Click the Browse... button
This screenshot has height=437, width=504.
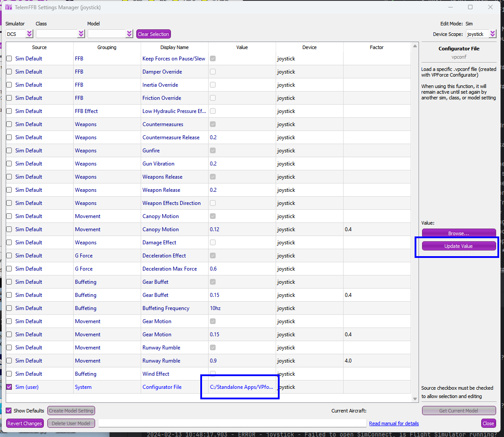click(459, 233)
